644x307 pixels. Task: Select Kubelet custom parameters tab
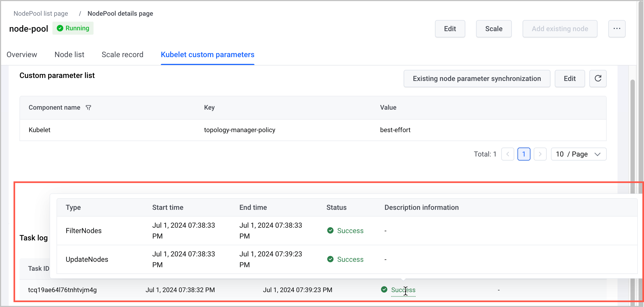(207, 55)
